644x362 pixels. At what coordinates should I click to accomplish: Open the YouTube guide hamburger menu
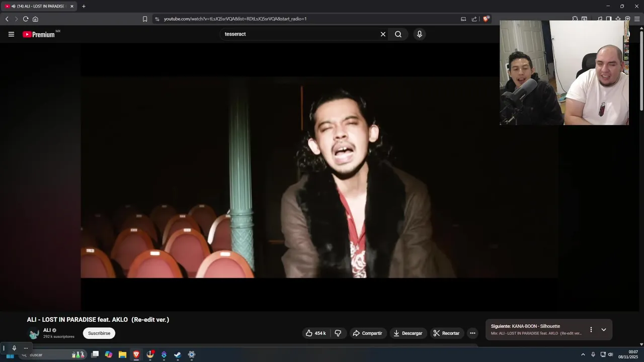point(11,34)
